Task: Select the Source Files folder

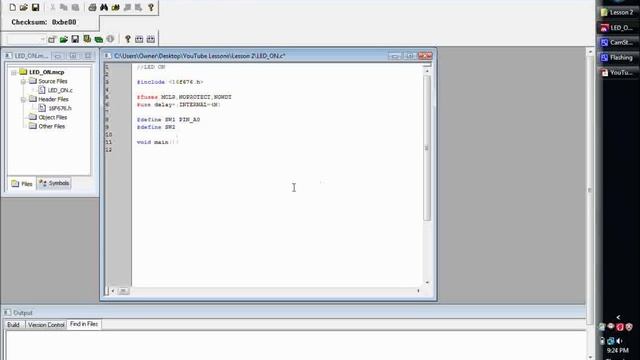Action: 53,81
